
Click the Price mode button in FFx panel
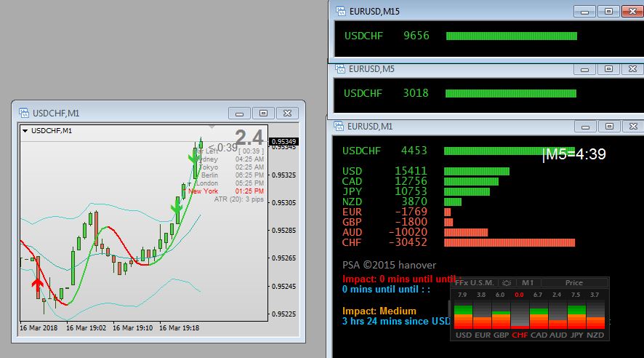tap(574, 283)
